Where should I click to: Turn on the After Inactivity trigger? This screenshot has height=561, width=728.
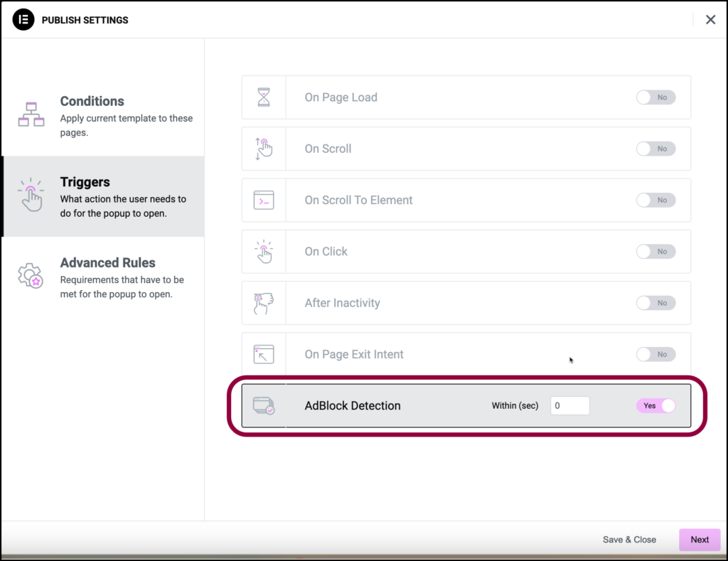tap(655, 302)
